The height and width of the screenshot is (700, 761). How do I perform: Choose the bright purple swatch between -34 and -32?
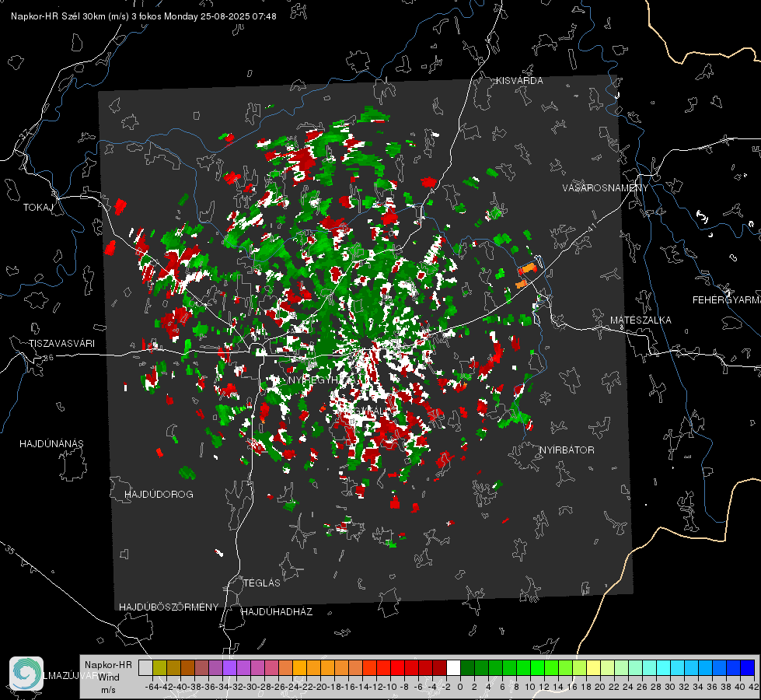[x=229, y=668]
